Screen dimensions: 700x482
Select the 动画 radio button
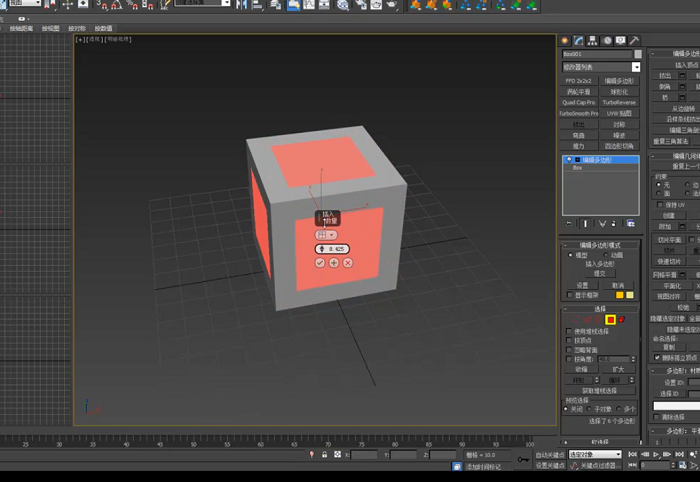pos(606,255)
